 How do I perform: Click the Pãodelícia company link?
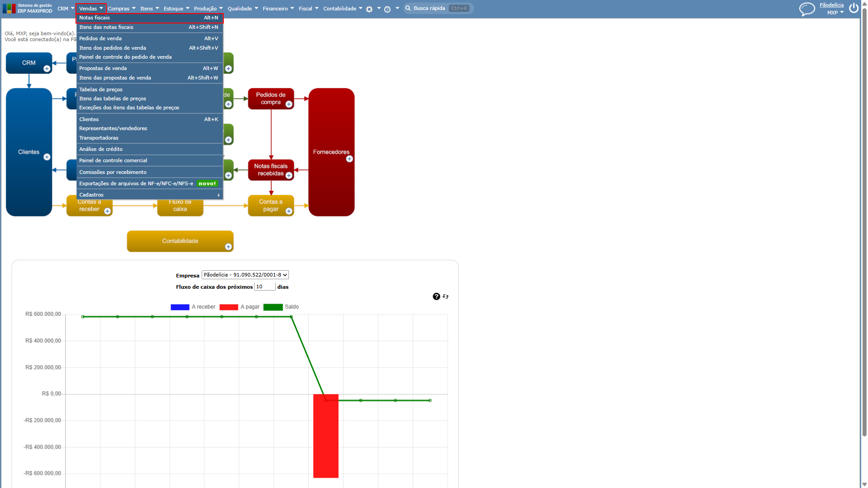[x=831, y=5]
